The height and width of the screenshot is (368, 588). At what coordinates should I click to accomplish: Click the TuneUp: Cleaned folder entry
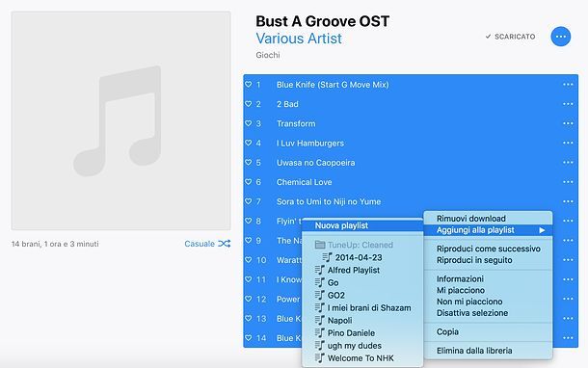[362, 245]
